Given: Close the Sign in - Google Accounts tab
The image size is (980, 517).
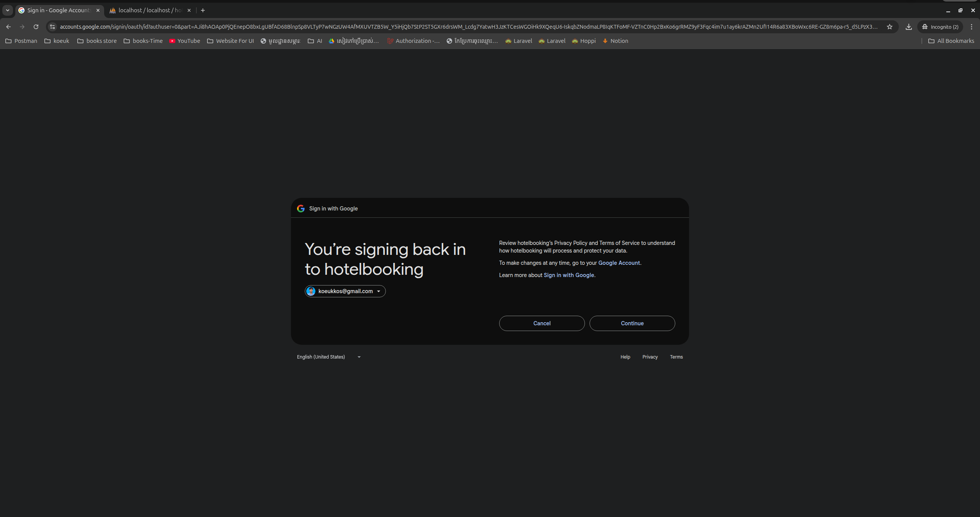Looking at the screenshot, I should pyautogui.click(x=98, y=10).
